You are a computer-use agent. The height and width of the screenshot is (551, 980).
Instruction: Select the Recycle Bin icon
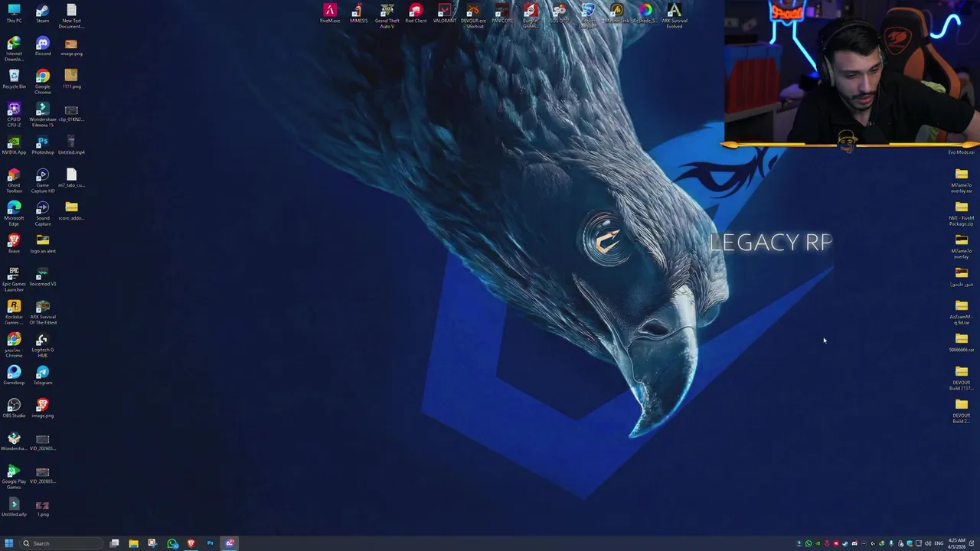(14, 80)
